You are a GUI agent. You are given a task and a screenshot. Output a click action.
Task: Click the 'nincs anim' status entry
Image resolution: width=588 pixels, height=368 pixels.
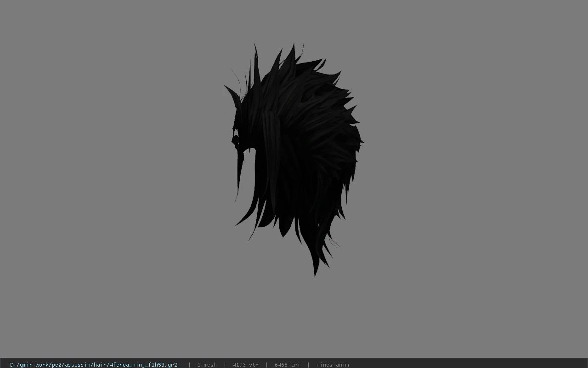(333, 365)
